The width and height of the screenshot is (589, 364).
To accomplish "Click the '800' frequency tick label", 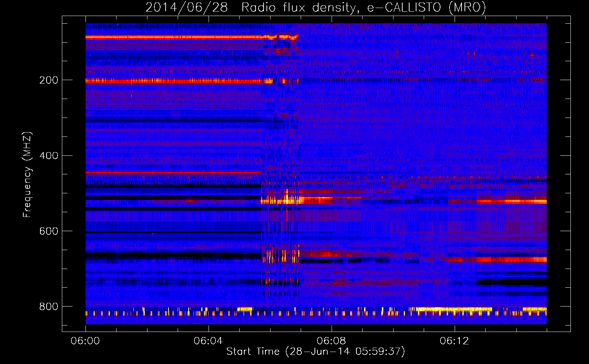I will [x=49, y=307].
